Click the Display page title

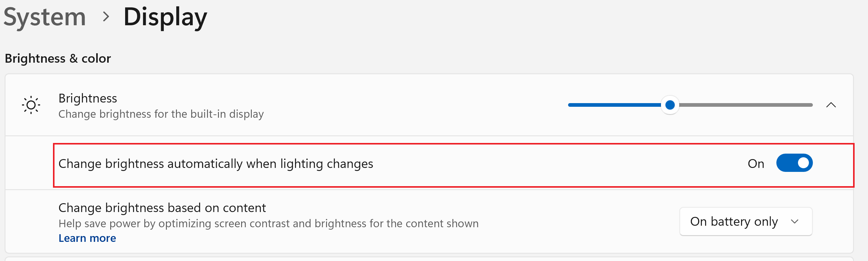click(x=165, y=17)
